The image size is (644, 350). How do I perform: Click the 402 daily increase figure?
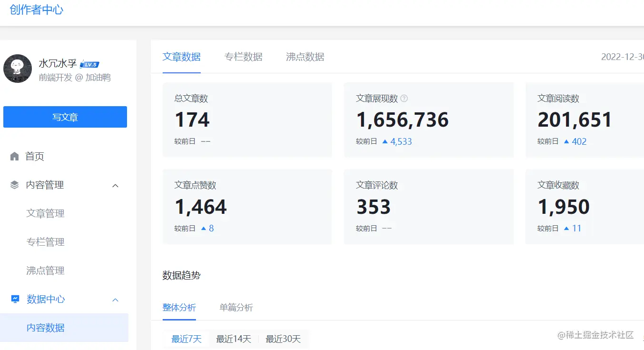pos(579,141)
